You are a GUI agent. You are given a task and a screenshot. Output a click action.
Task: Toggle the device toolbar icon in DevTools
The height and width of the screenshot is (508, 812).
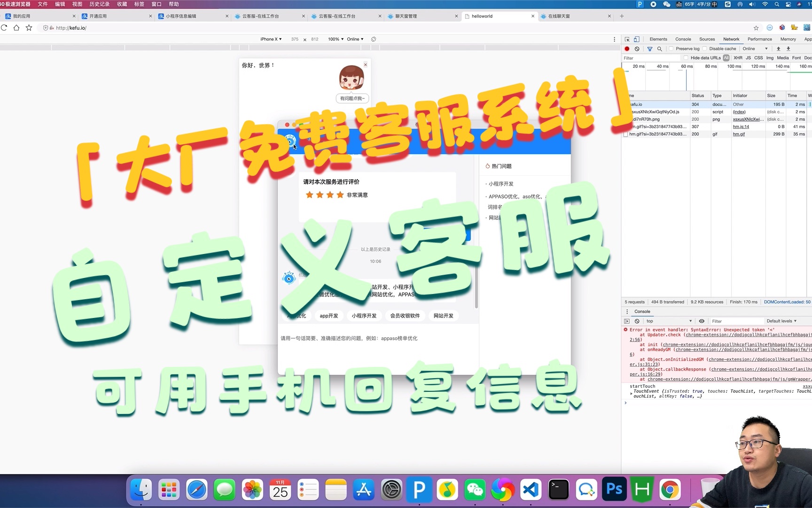637,40
